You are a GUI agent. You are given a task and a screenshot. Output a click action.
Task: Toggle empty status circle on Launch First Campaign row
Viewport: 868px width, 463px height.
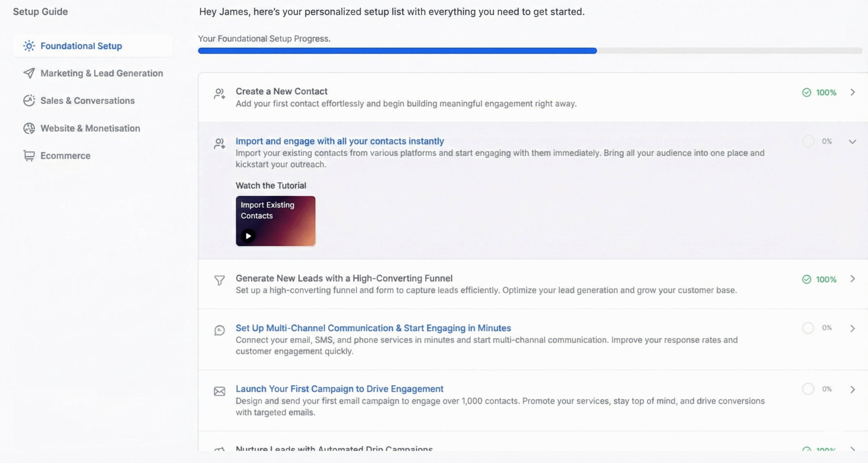(808, 389)
